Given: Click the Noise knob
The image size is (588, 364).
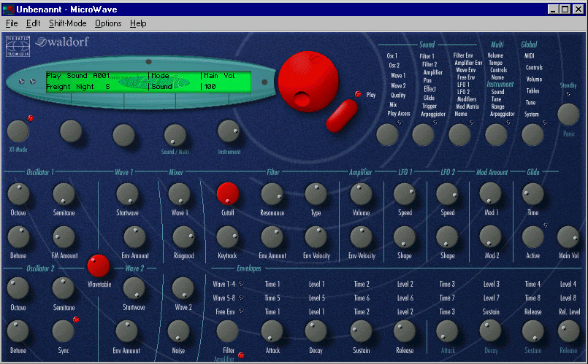Looking at the screenshot, I should [178, 331].
